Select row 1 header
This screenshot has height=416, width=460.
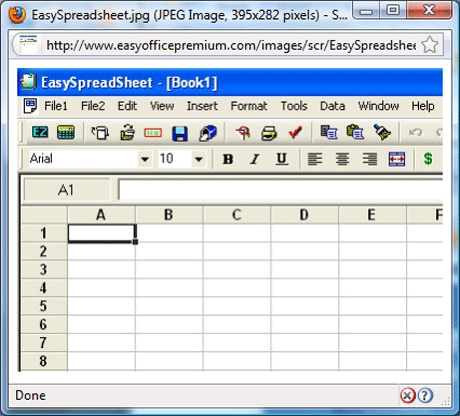click(x=44, y=233)
